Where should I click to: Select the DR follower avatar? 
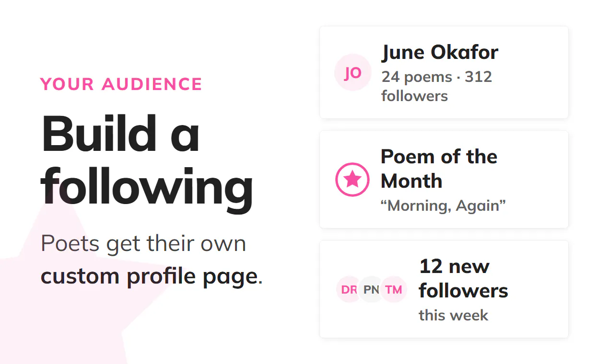(x=349, y=289)
